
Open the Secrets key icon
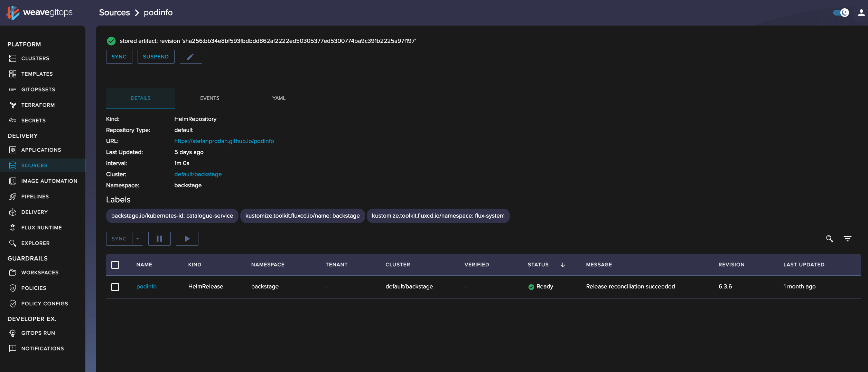coord(13,121)
